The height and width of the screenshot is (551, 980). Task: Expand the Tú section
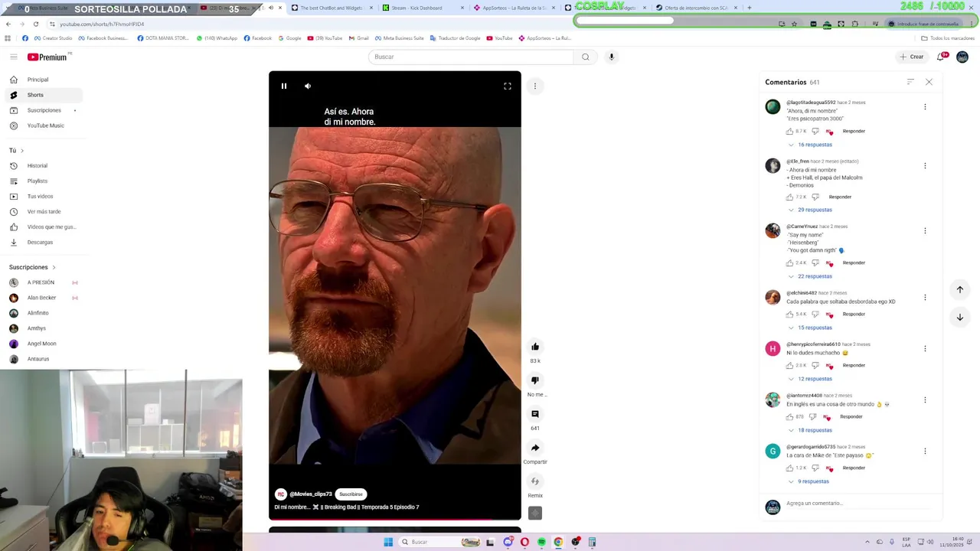[x=17, y=150]
